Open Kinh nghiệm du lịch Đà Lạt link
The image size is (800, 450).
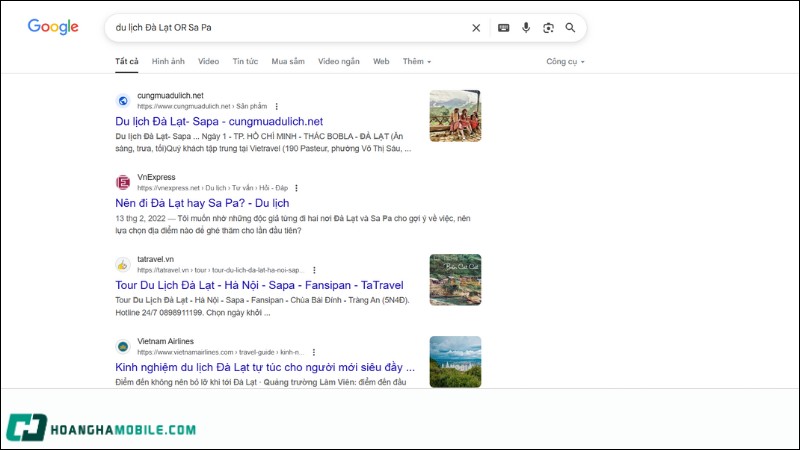(265, 367)
